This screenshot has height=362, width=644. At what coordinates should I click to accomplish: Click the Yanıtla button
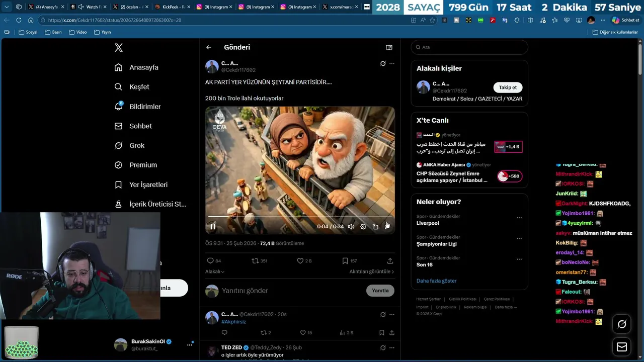380,291
